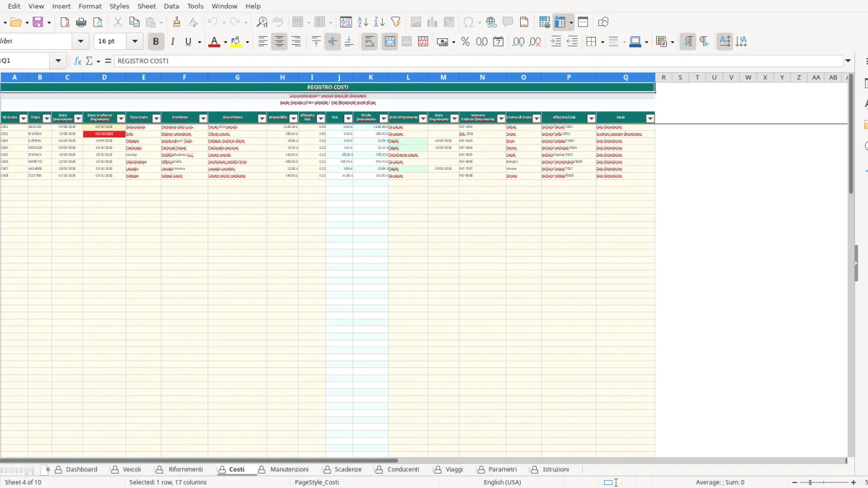Toggle Underline formatting
868x488 pixels.
(189, 42)
